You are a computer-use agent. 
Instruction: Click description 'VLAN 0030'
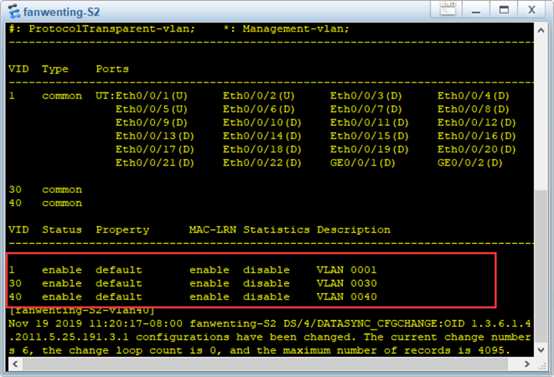pyautogui.click(x=347, y=283)
